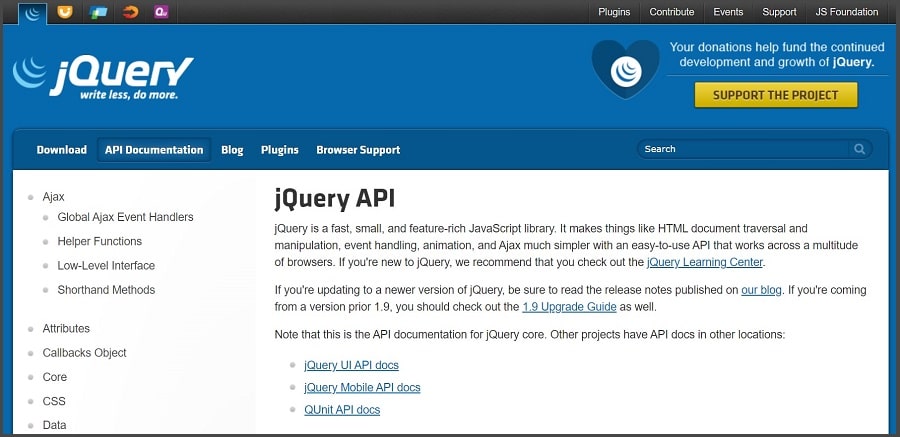Follow the our blog link
The width and height of the screenshot is (900, 437).
click(761, 290)
